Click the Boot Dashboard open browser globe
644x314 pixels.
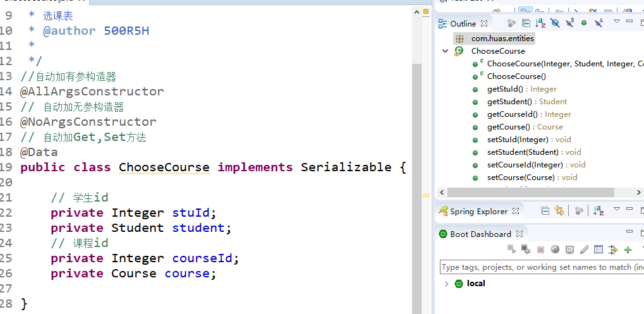coord(556,249)
